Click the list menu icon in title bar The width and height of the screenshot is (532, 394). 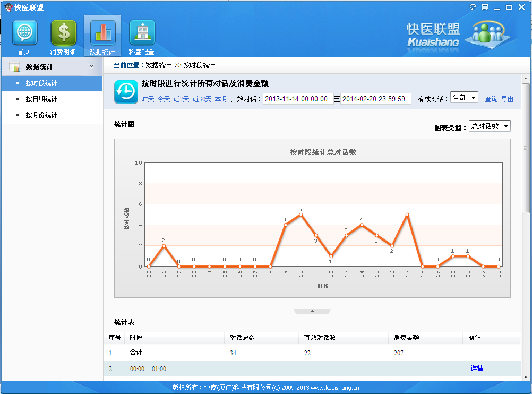tap(485, 7)
